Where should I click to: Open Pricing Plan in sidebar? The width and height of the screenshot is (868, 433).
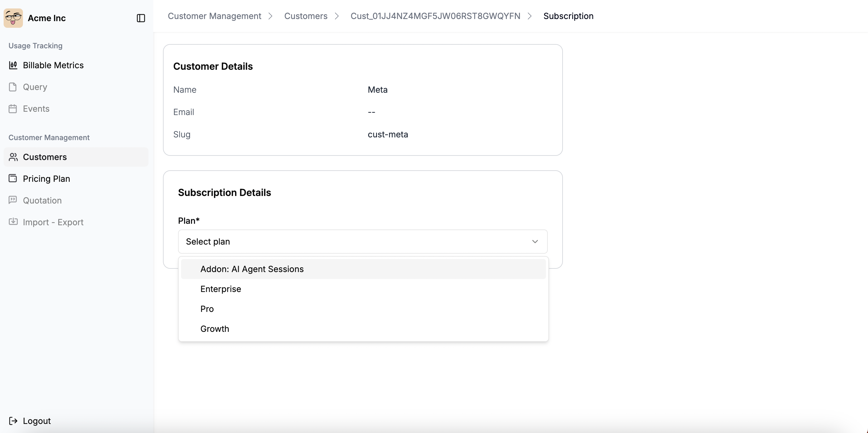[46, 178]
